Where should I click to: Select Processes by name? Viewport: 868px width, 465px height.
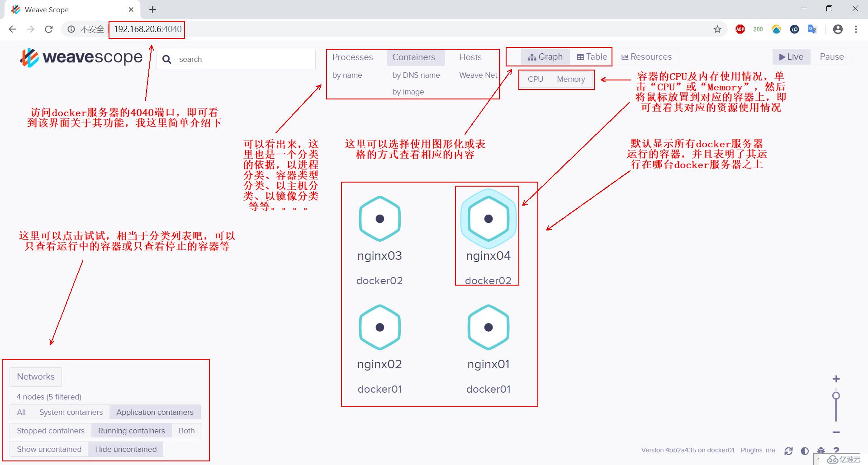pos(347,75)
